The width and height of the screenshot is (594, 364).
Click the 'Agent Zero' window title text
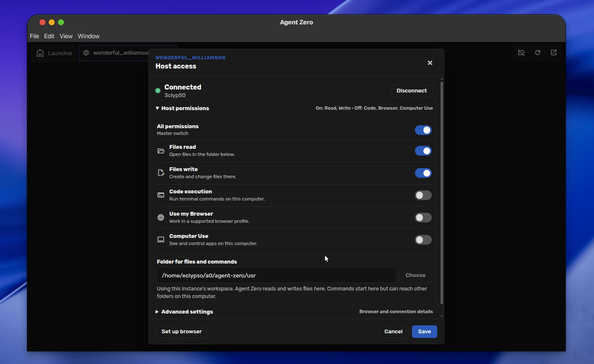[296, 22]
